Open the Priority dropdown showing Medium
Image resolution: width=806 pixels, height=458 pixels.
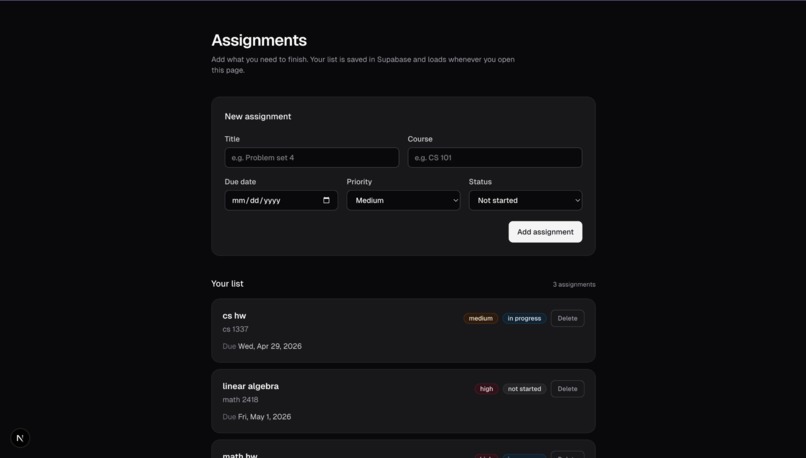click(404, 200)
